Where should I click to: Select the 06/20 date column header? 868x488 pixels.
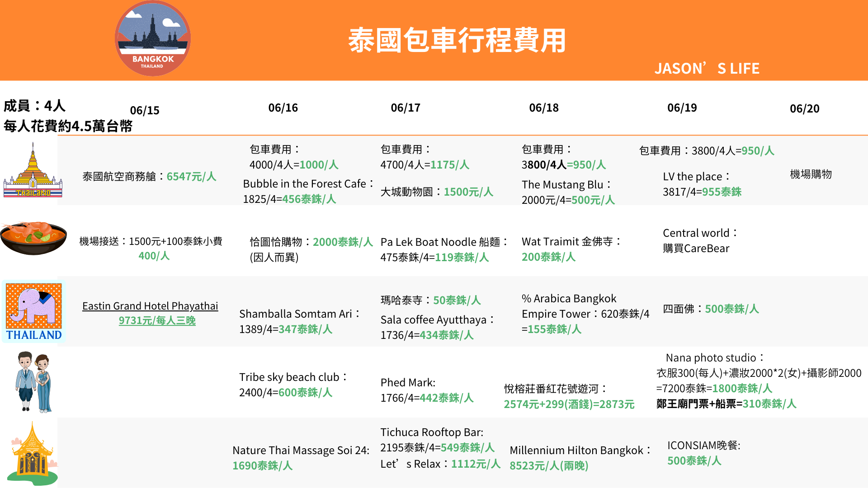[804, 108]
